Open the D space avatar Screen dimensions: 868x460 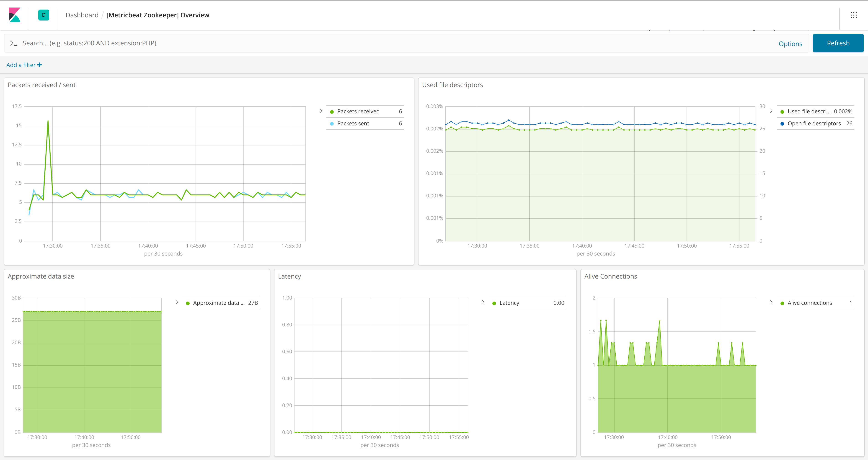44,15
